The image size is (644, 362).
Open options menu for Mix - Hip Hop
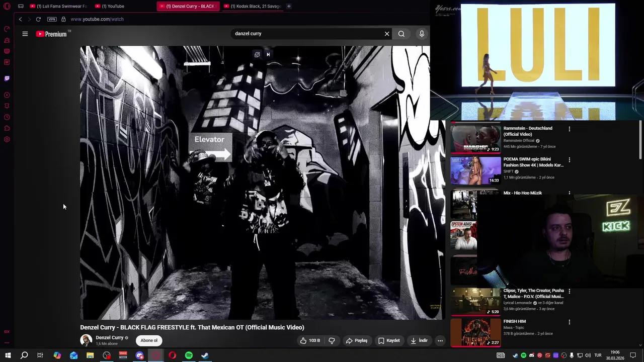570,193
